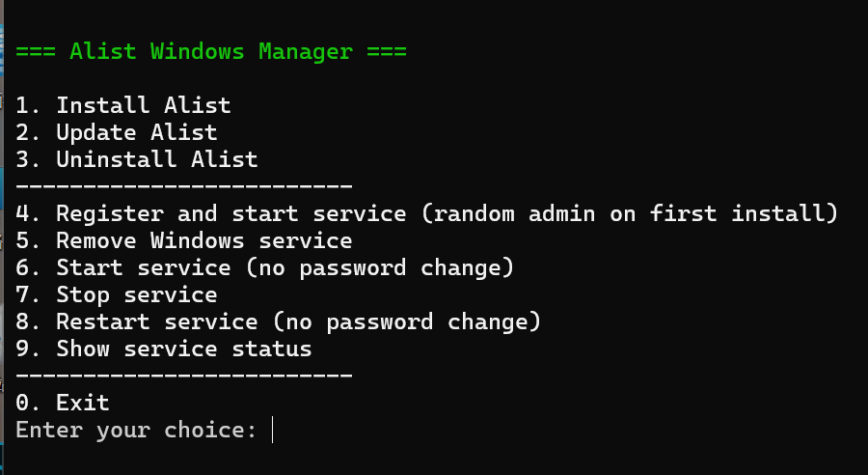Click the leading "===" before the Alist title
868x475 pixels.
pyautogui.click(x=36, y=51)
